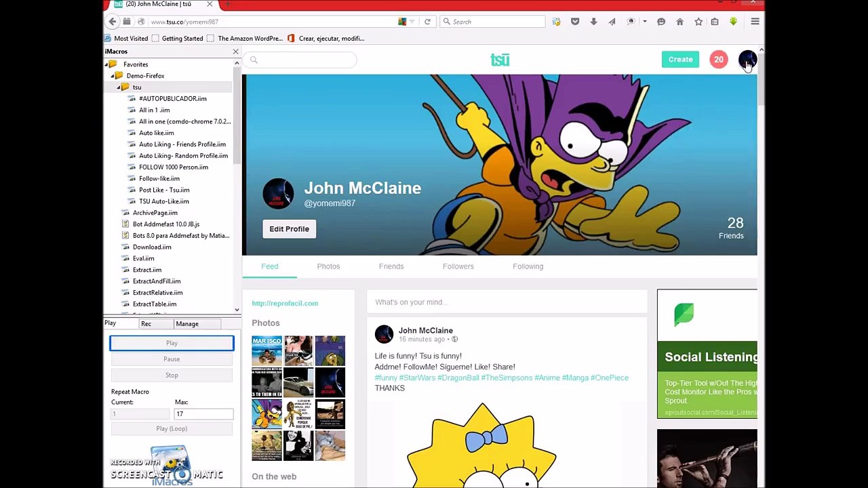The image size is (868, 488).
Task: Select the FOLLOW 1000 Person.iim macro
Action: (x=173, y=167)
